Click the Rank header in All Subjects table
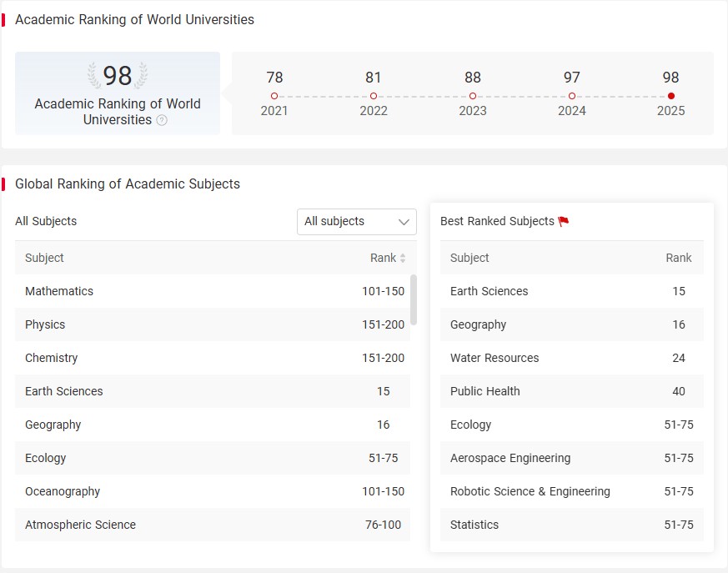Viewport: 728px width, 573px height. point(383,259)
